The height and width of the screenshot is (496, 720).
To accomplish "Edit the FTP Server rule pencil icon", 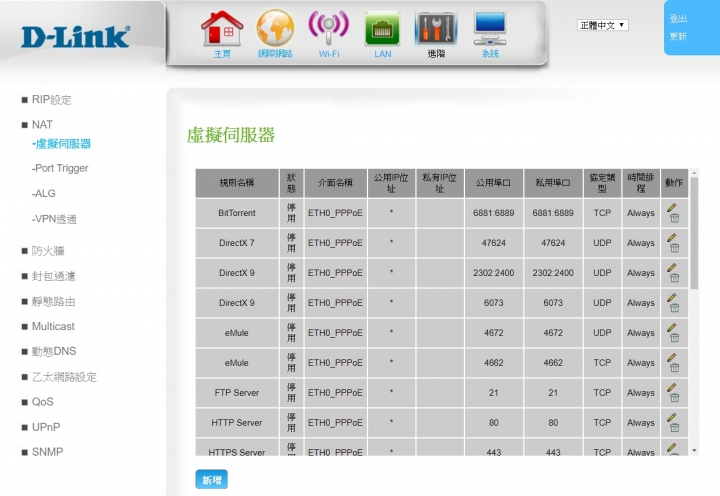I will 672,387.
